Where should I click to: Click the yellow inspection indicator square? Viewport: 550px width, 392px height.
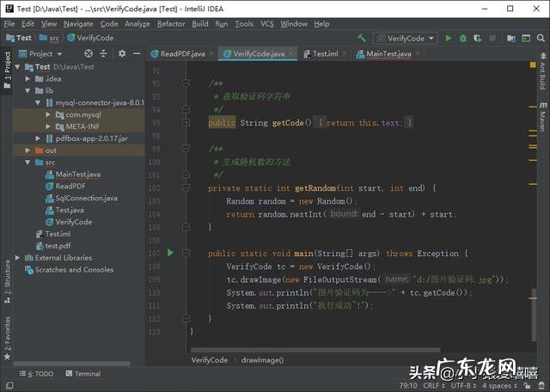[x=533, y=65]
